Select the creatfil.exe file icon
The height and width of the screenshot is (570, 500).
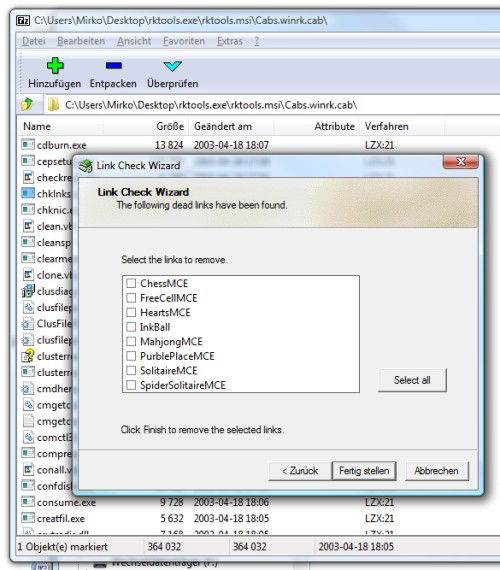click(28, 518)
